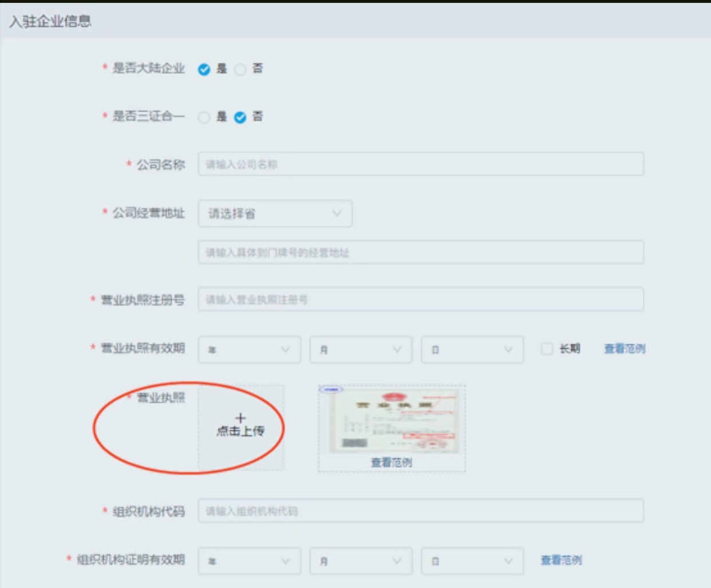This screenshot has width=711, height=588.
Task: Select 是 for 是否三证合一
Action: coord(204,117)
